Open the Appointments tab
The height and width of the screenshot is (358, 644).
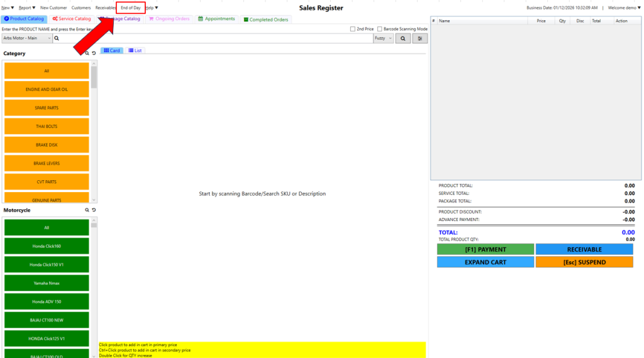click(x=216, y=19)
